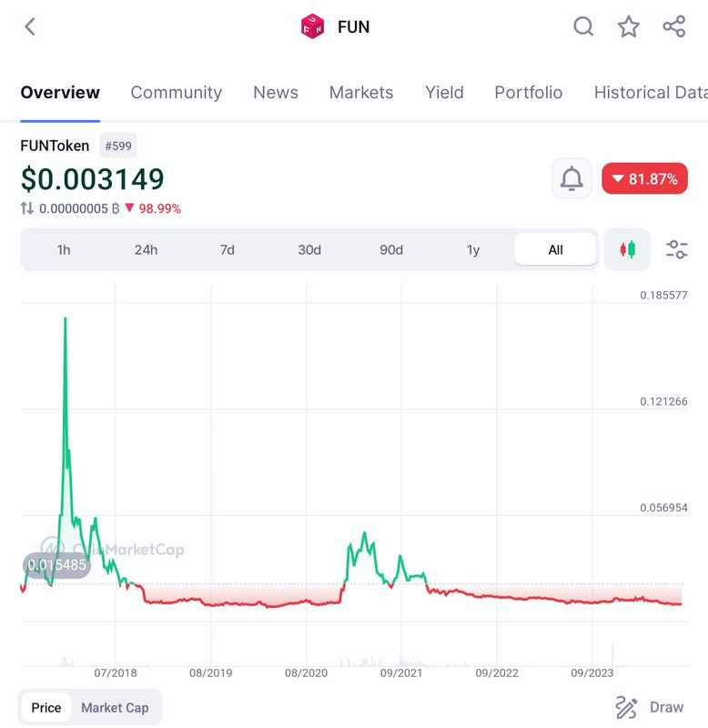Choose the 30d time range

[x=309, y=249]
